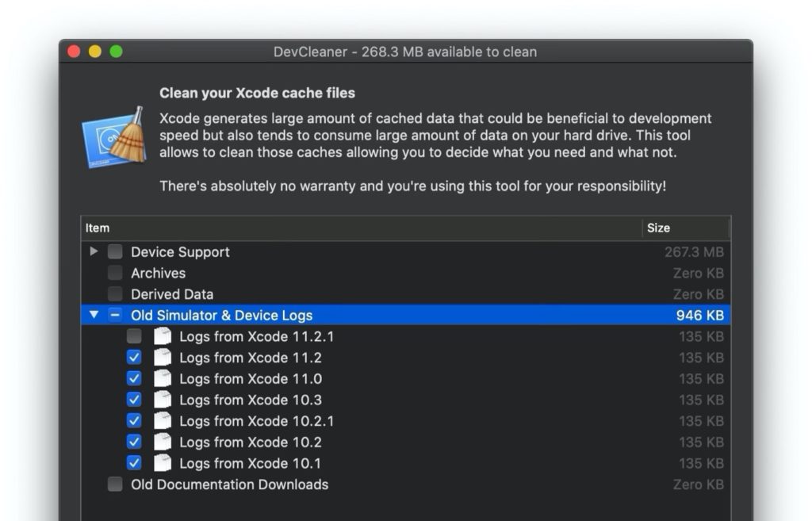Click the document icon for Logs from Xcode 10.2

163,442
